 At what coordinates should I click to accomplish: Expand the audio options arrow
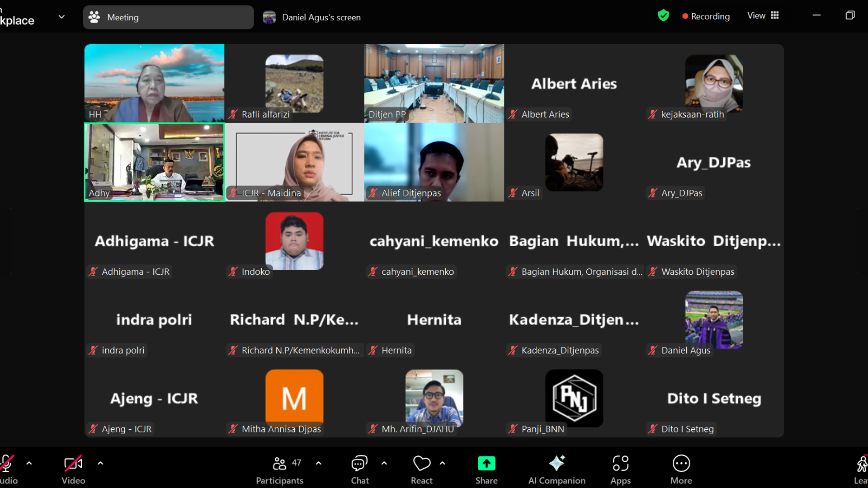click(29, 463)
